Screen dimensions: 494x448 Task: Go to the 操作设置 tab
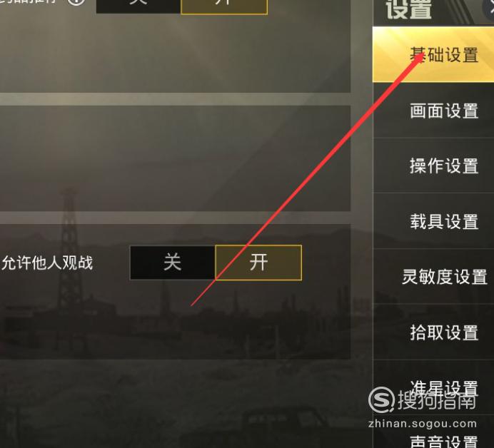(433, 166)
